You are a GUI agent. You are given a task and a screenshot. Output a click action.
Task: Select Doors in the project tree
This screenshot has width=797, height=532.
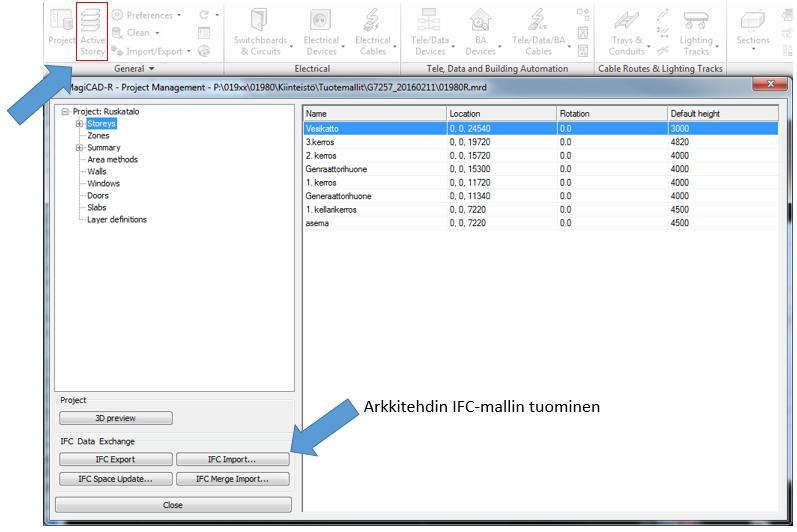click(x=98, y=196)
